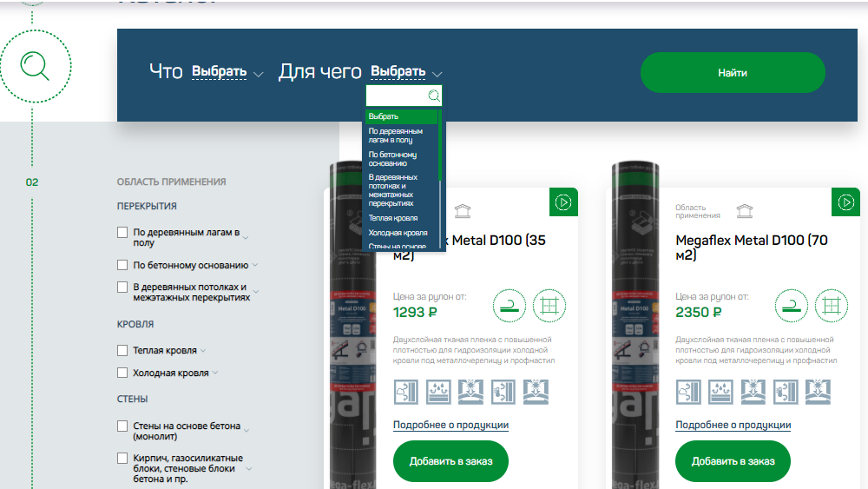
Task: Click the '2350 ₽' price
Action: click(x=698, y=313)
